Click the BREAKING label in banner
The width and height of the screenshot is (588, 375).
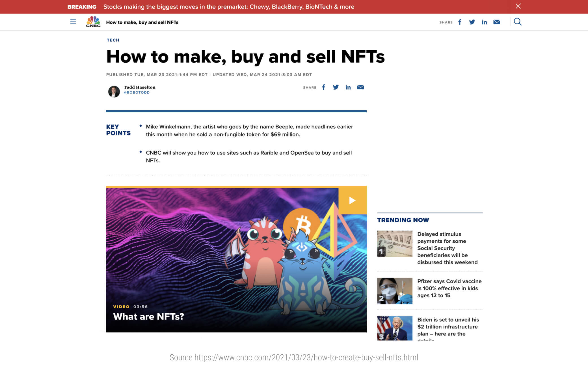coord(82,7)
